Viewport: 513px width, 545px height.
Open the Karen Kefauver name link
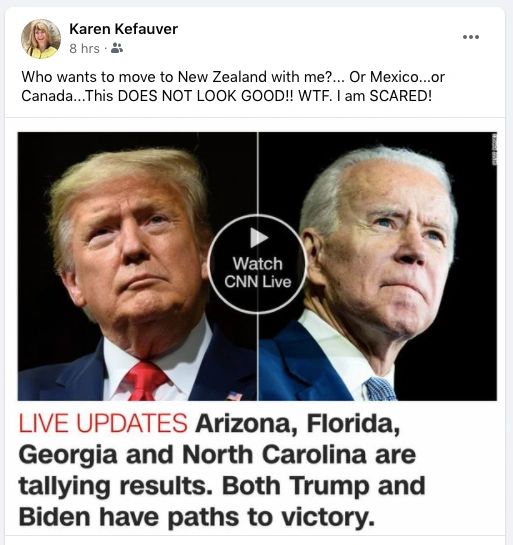click(123, 29)
